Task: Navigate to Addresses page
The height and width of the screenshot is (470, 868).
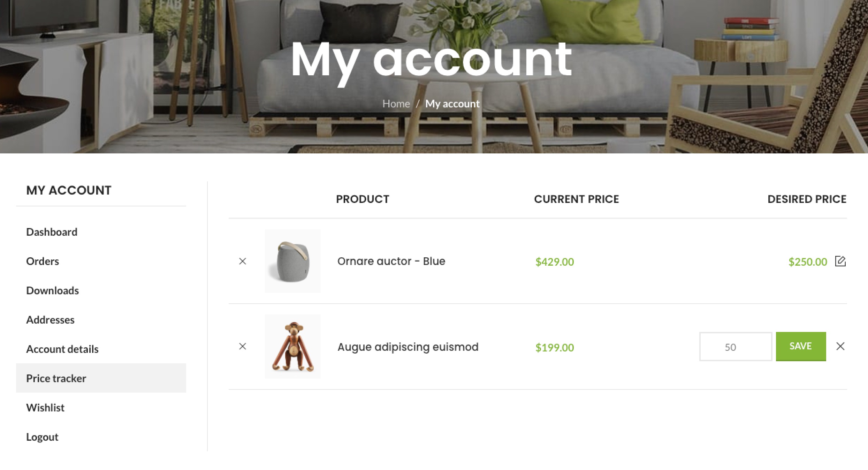Action: [x=51, y=320]
